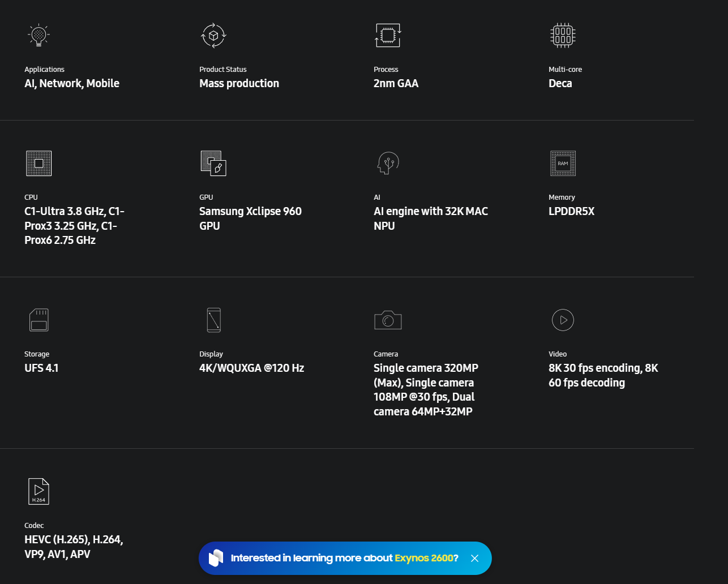Click the GPU icon with brush
This screenshot has height=584, width=728.
(x=213, y=163)
